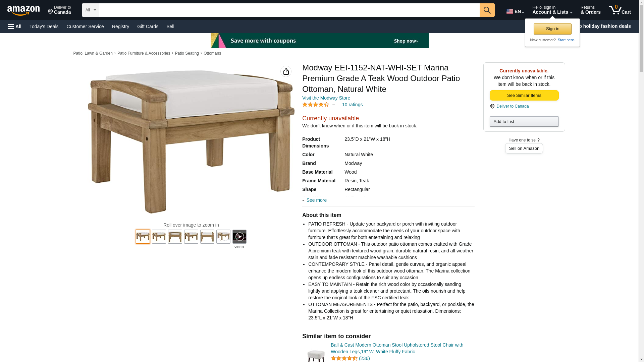
Task: Select Gift Cards in navigation bar
Action: [148, 26]
